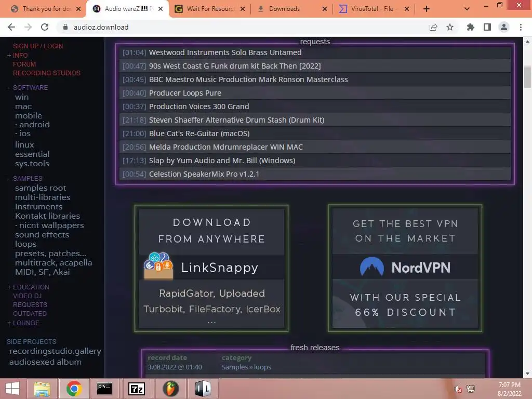
Task: Share this page icon in address bar
Action: coord(433,27)
